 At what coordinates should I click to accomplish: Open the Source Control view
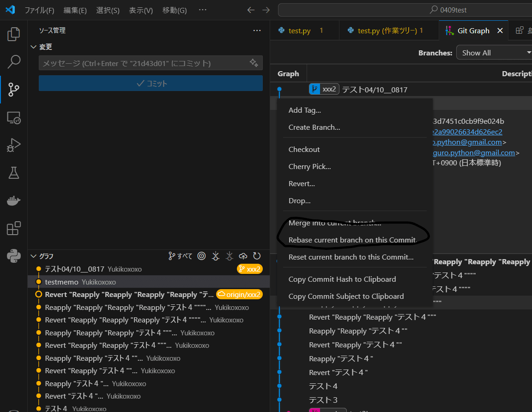(13, 90)
